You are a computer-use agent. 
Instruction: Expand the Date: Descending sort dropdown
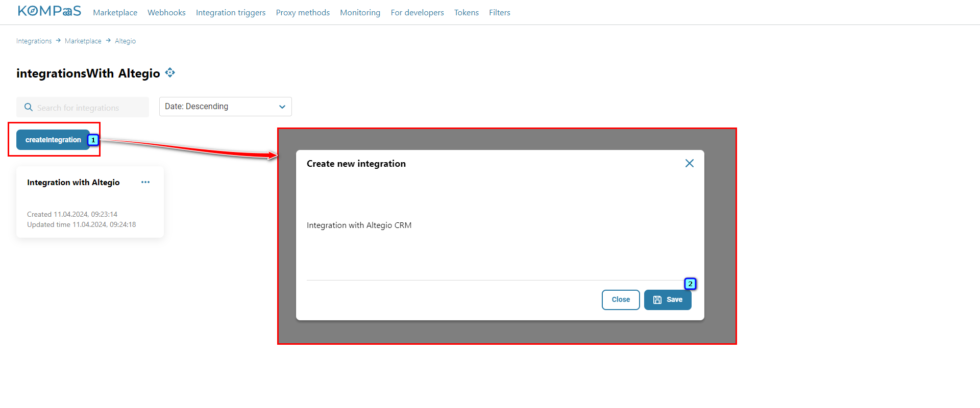pos(226,107)
